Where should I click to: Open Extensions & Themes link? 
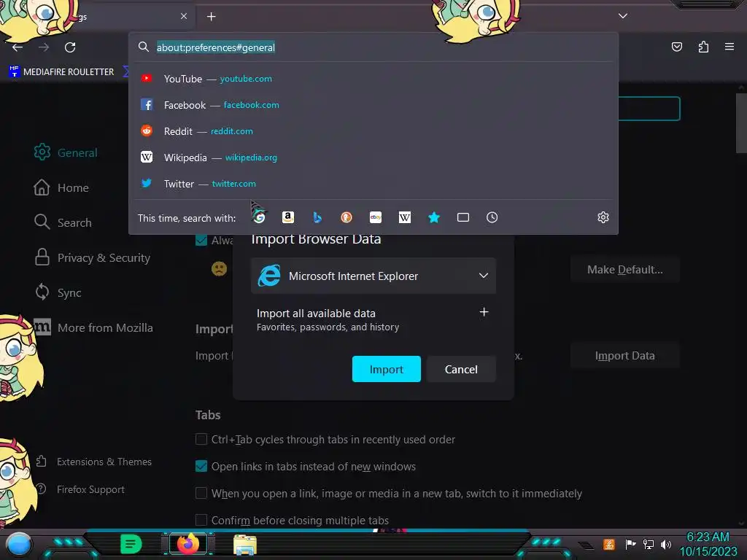[94, 462]
